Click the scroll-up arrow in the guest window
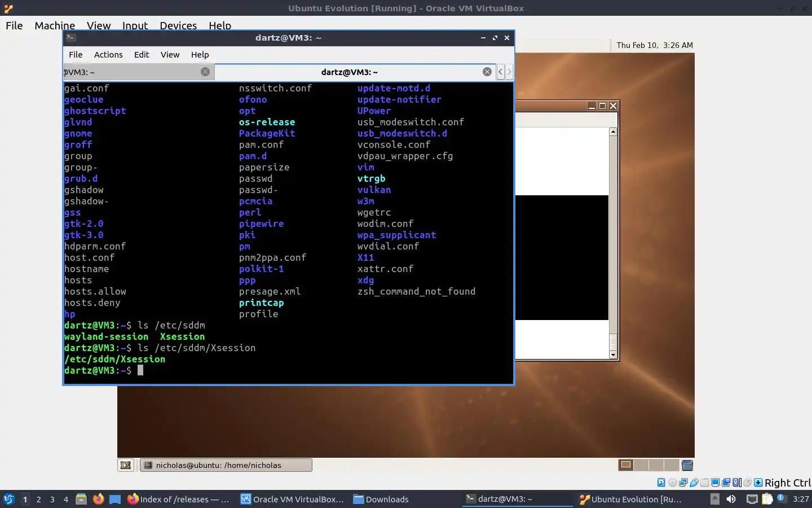Screen dimensions: 812x508 (x=613, y=132)
